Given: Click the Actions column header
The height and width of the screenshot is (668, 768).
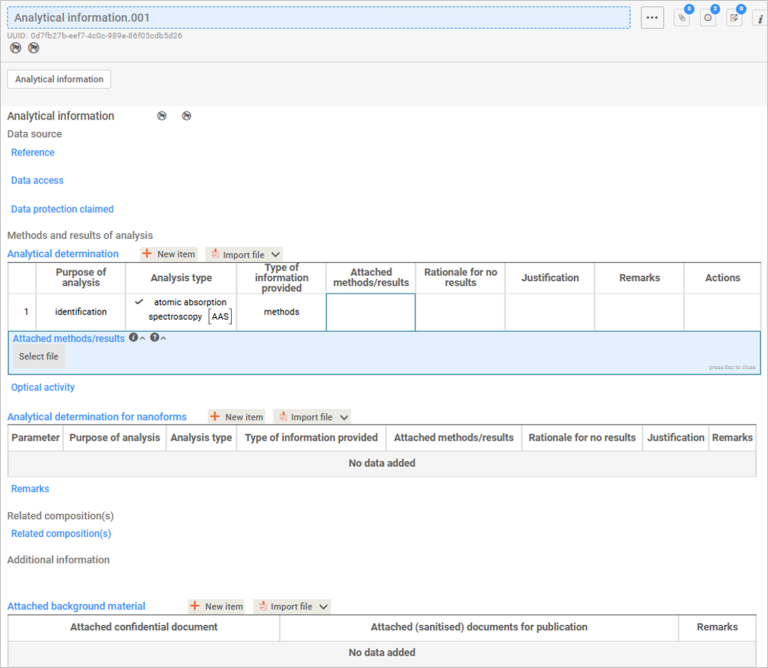Looking at the screenshot, I should tap(722, 278).
